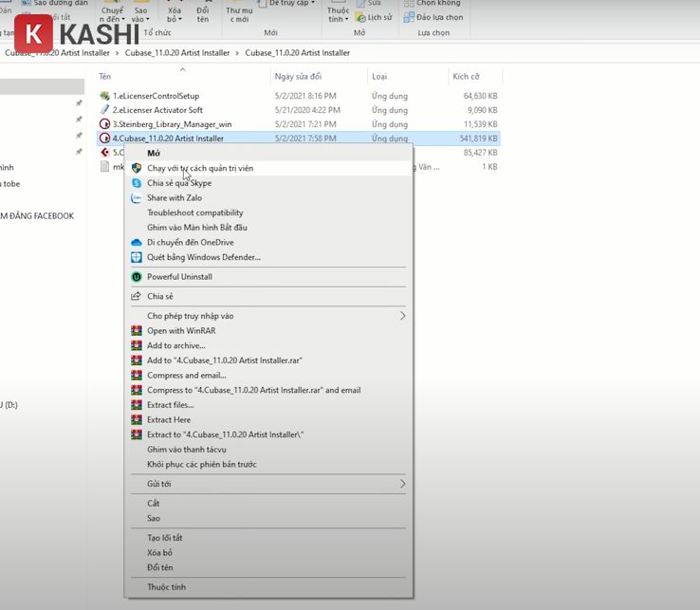Click the last Cubase_11.0.20 Artist Installer breadcrumb

(297, 53)
